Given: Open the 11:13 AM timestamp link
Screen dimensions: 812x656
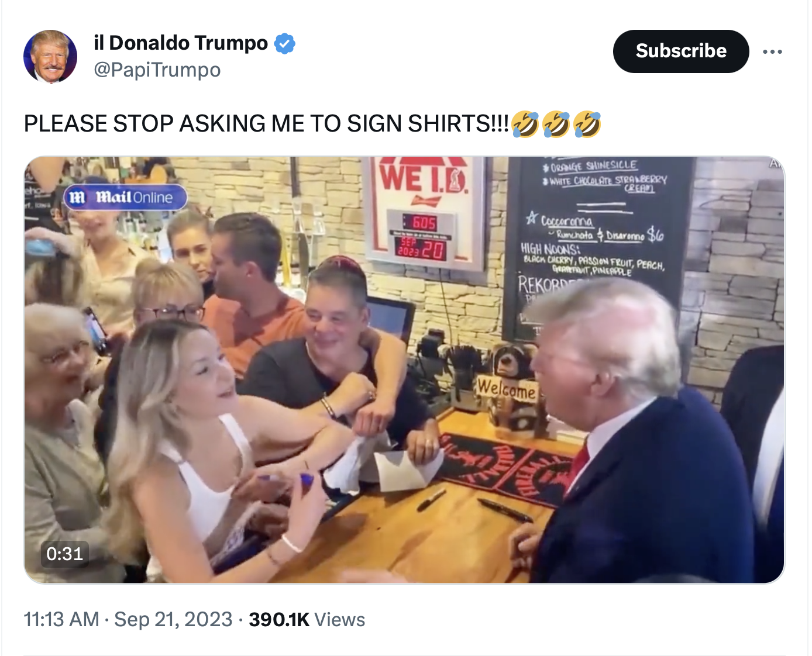Looking at the screenshot, I should (61, 619).
